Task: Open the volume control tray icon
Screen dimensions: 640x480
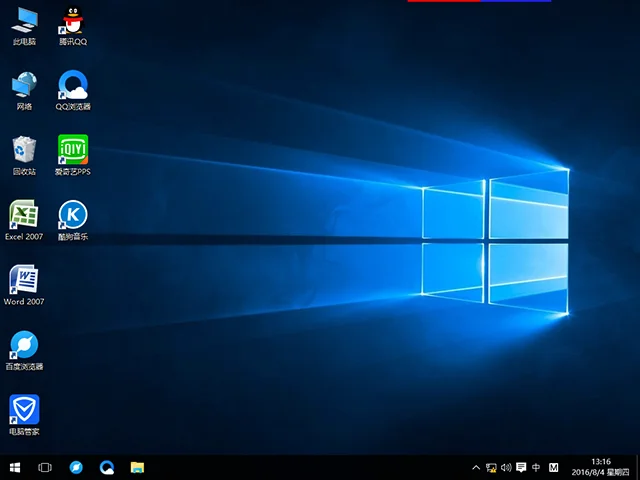Action: [x=506, y=468]
